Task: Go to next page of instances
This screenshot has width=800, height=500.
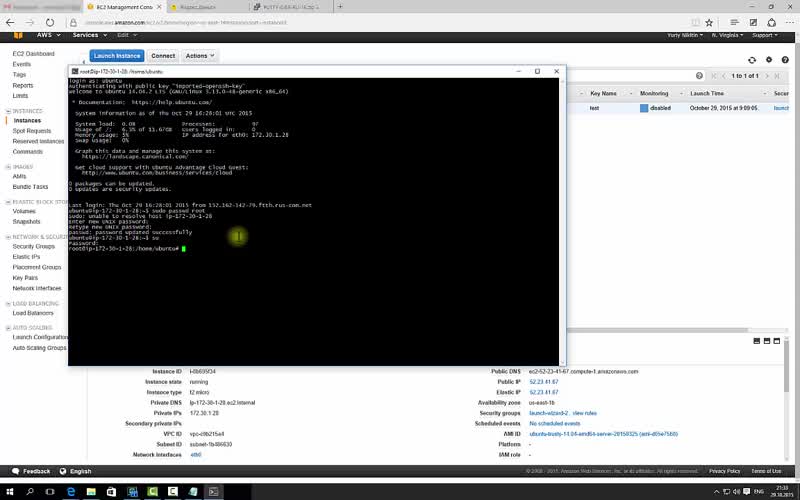Action: (x=767, y=76)
